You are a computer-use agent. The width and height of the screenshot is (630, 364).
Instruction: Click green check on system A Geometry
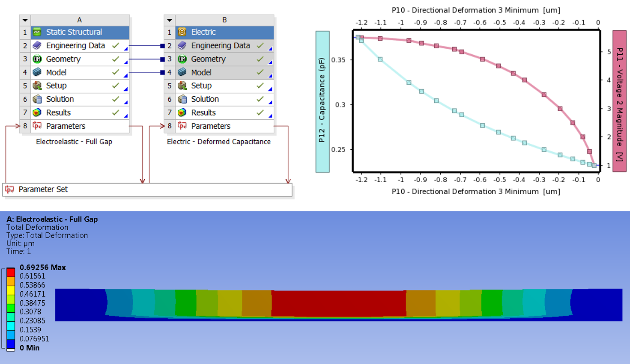click(116, 59)
